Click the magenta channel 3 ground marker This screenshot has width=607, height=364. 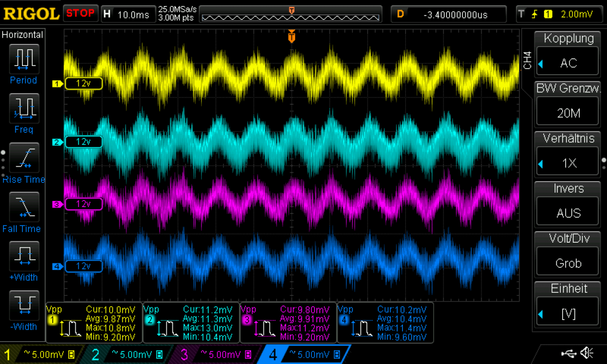tap(57, 204)
